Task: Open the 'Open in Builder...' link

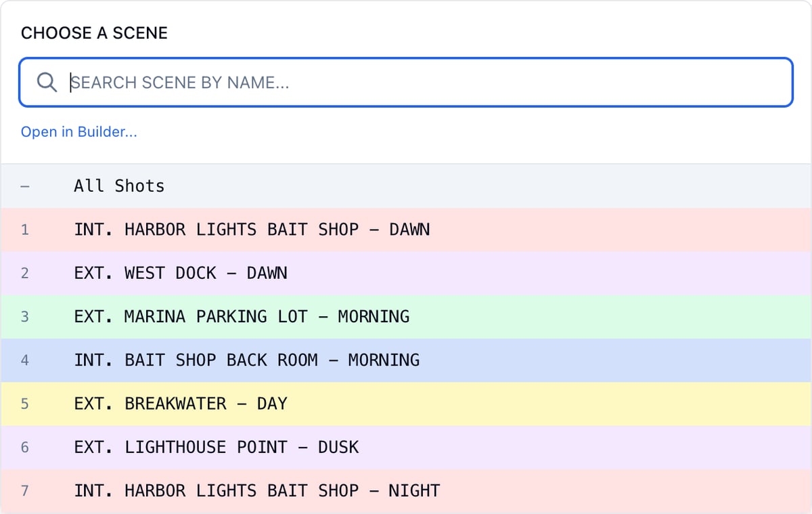Action: click(x=78, y=132)
